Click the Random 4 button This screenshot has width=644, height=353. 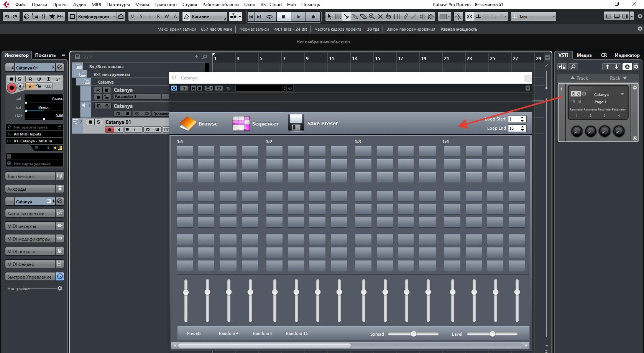coord(228,333)
